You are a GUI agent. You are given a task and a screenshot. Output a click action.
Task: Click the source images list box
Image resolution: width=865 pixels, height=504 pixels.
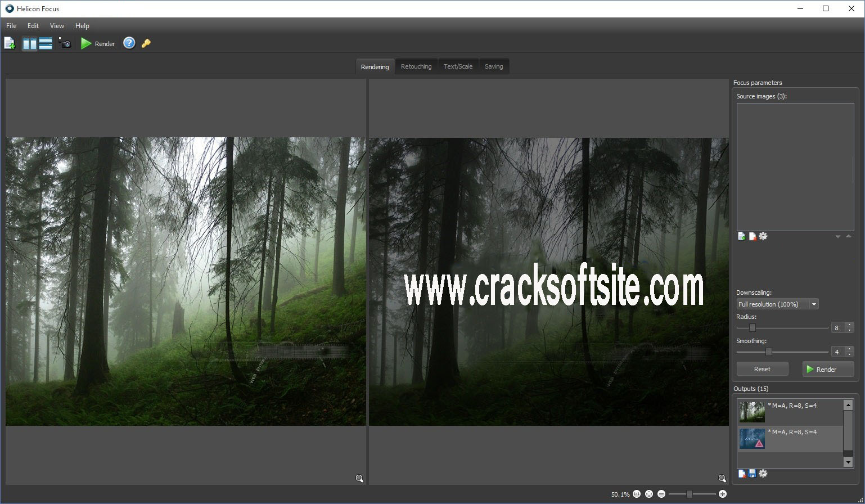pyautogui.click(x=795, y=167)
